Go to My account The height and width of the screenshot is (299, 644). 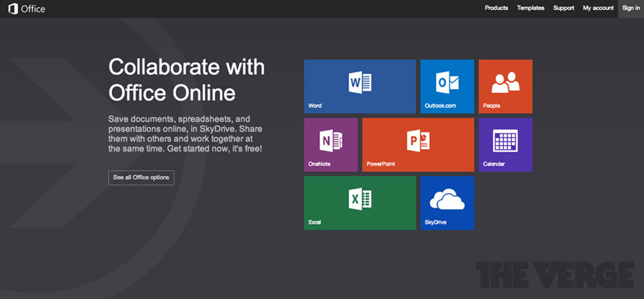pos(598,8)
